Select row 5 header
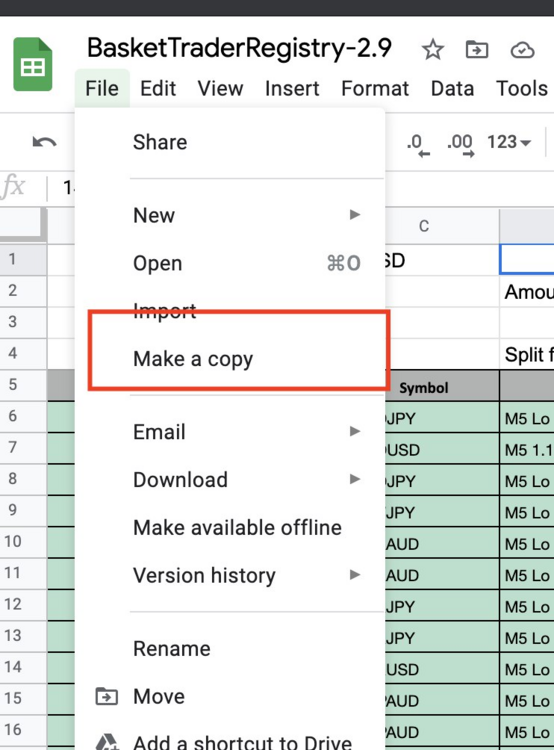This screenshot has height=750, width=554. pyautogui.click(x=23, y=385)
